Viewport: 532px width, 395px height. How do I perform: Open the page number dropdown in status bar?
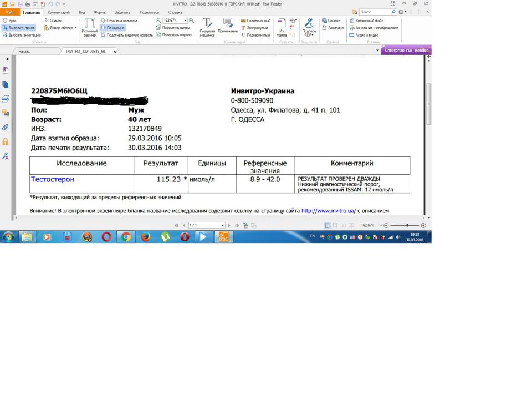point(223,225)
